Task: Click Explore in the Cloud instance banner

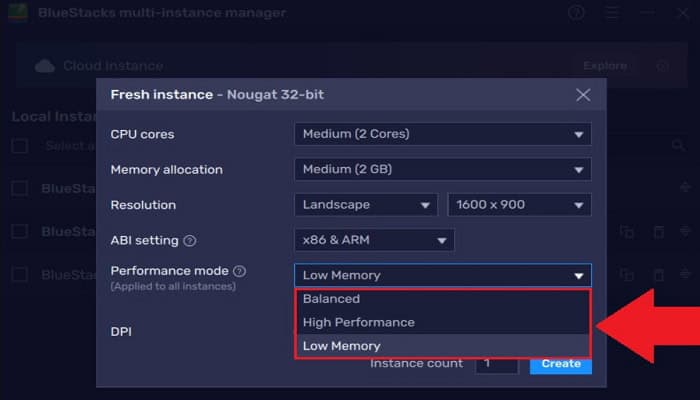Action: (605, 66)
